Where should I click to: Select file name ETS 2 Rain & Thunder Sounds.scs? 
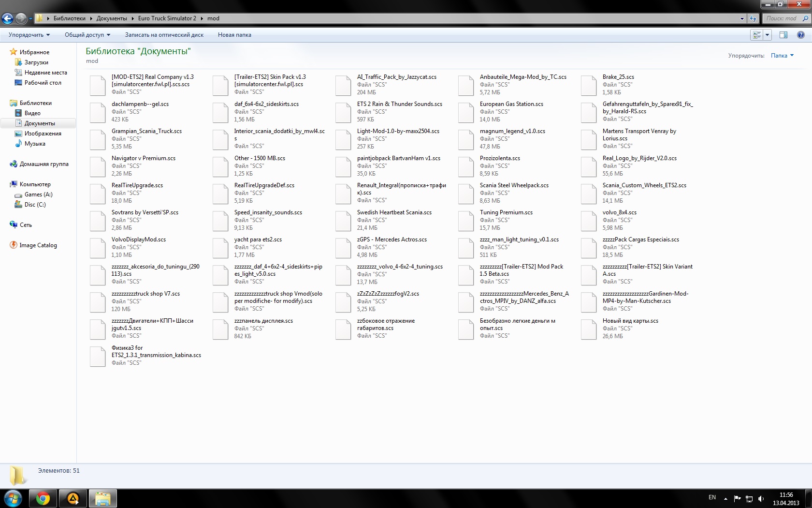click(x=399, y=104)
